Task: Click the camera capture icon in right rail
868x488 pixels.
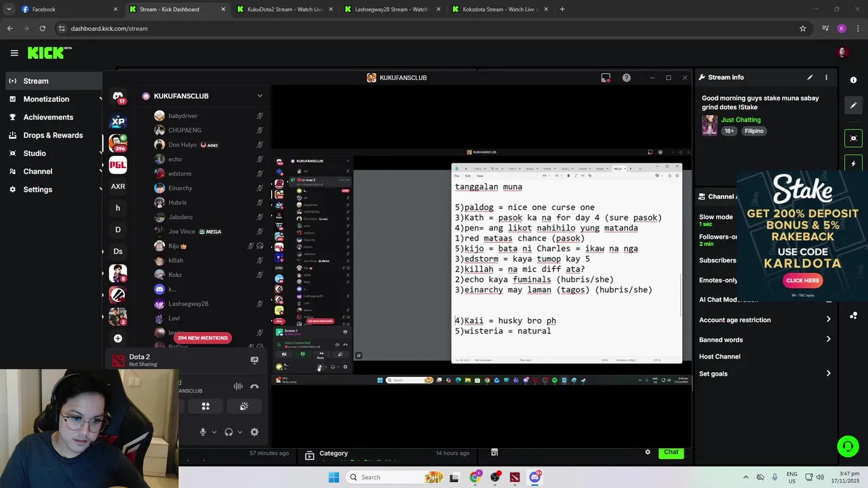Action: coord(853,138)
